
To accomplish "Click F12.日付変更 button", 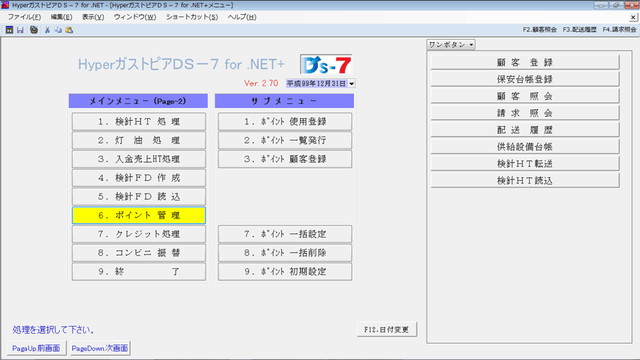I will 387,329.
